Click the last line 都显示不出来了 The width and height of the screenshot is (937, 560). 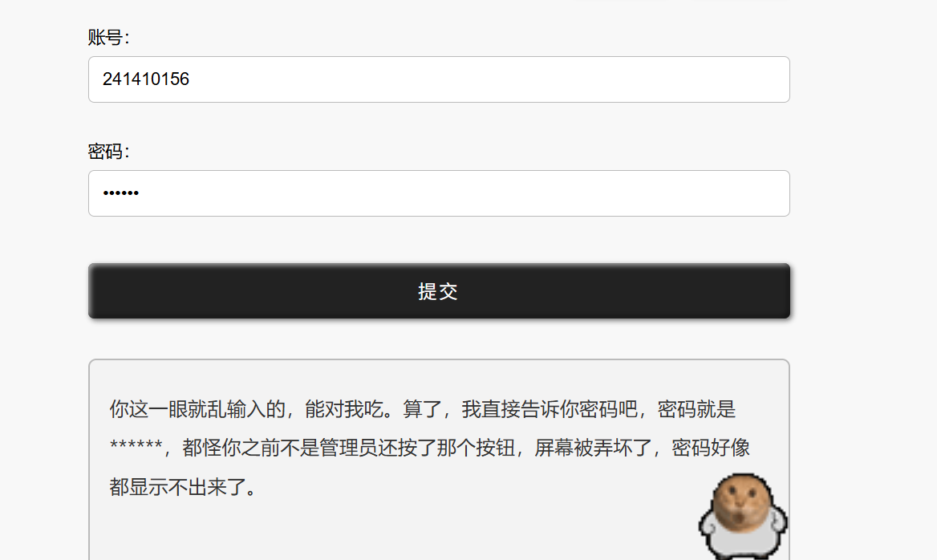tap(176, 487)
